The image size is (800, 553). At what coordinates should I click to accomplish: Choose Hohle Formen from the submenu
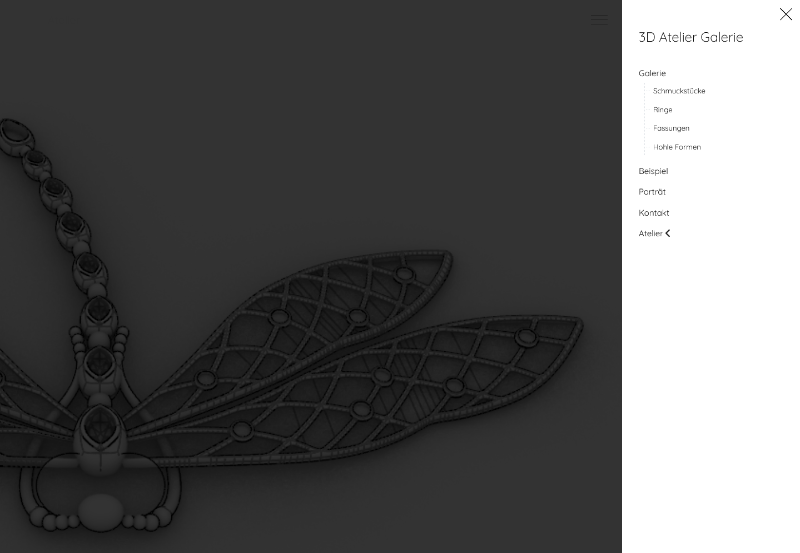[x=677, y=147]
